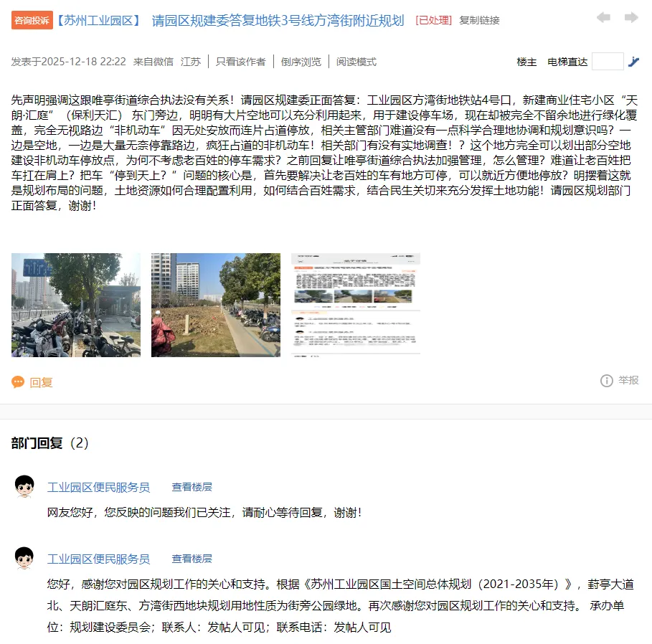This screenshot has height=644, width=652.
Task: Click the second replier's avatar icon
Action: coord(24,558)
